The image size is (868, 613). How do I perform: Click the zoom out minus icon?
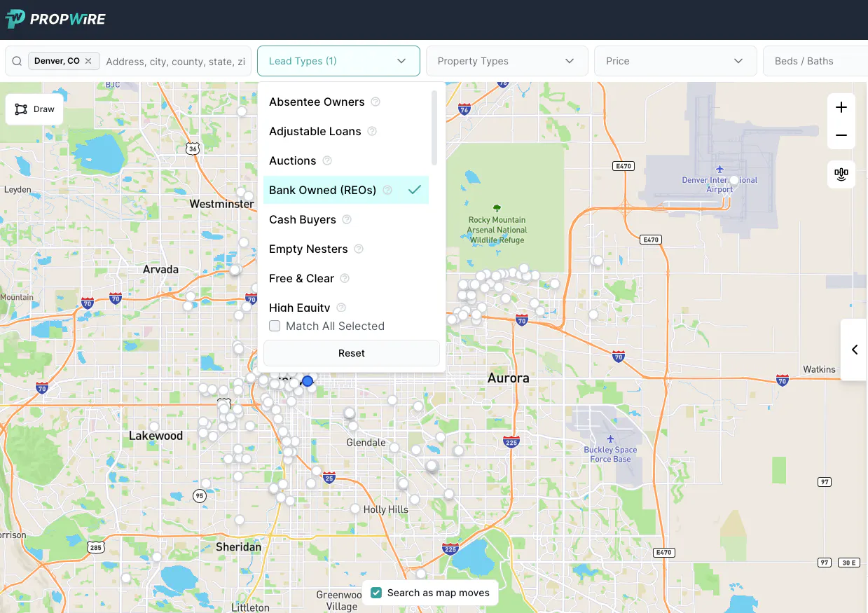click(841, 135)
